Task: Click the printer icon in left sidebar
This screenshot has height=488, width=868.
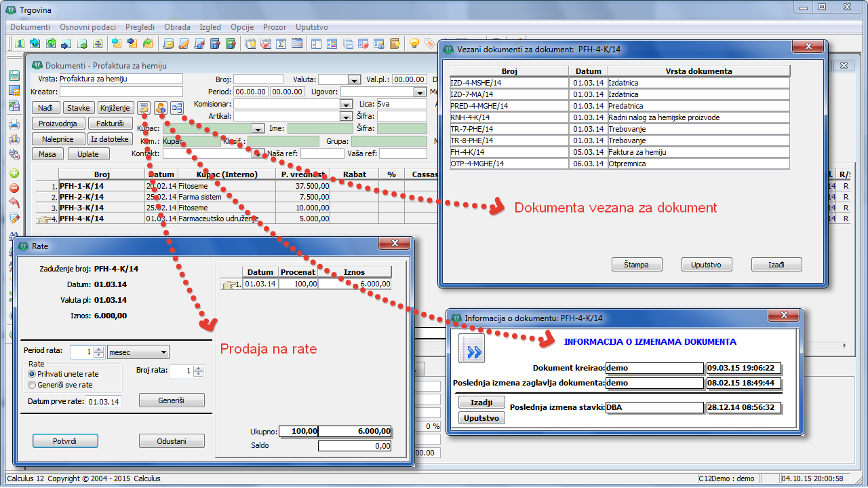Action: point(14,124)
